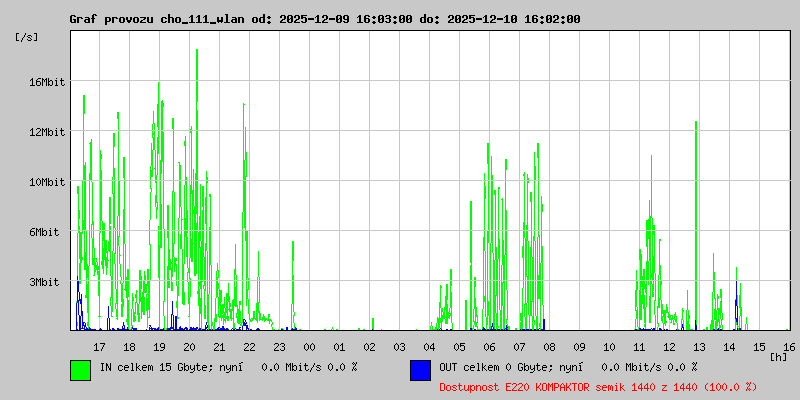Viewport: 800px width, 400px height.
Task: Click the hour 13 x-axis label
Action: pyautogui.click(x=699, y=347)
